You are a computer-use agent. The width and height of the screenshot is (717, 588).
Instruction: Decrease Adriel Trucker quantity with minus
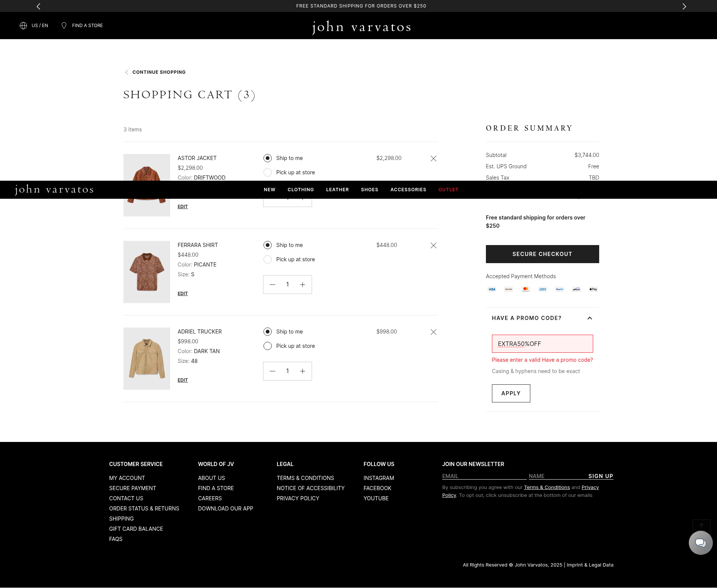coord(272,371)
